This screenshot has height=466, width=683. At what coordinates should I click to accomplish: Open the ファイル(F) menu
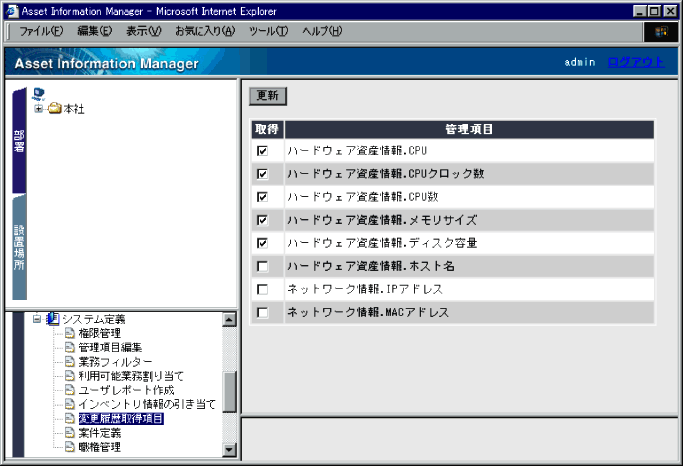[x=41, y=31]
